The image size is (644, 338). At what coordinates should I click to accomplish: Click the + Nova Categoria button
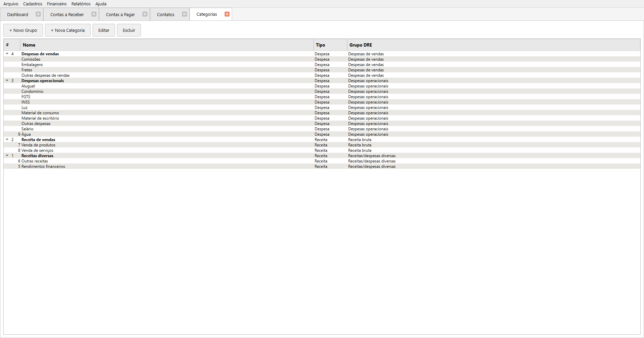(68, 30)
